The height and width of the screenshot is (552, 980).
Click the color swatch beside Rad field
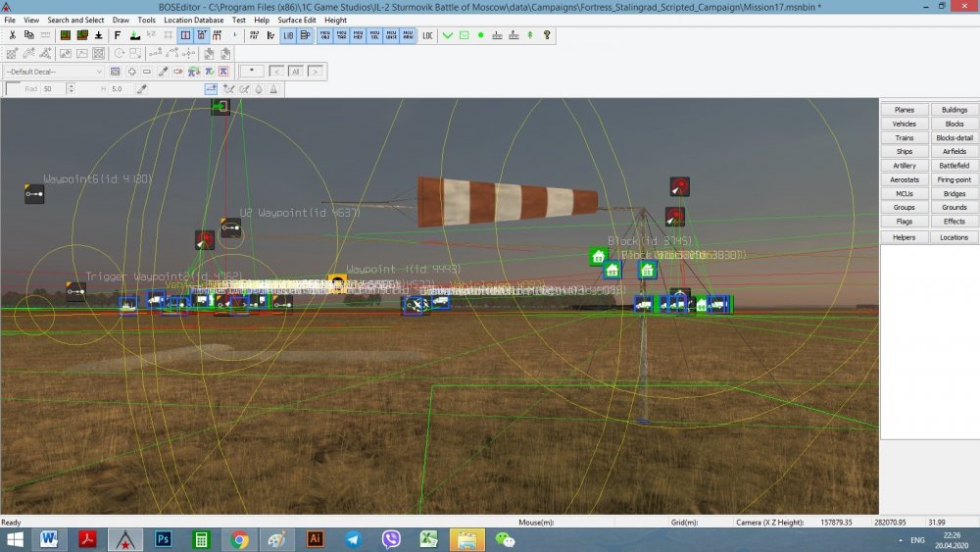click(x=13, y=89)
